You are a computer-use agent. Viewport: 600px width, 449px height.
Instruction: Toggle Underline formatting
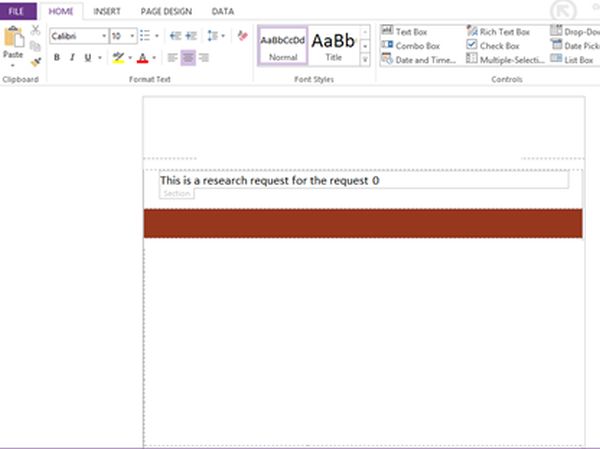(x=88, y=57)
